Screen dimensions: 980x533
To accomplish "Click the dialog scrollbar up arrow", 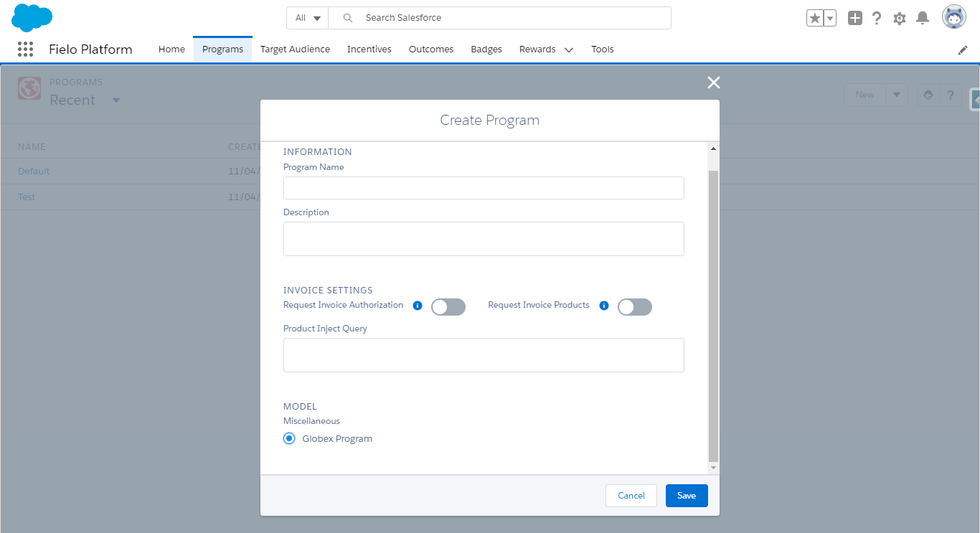I will 713,148.
